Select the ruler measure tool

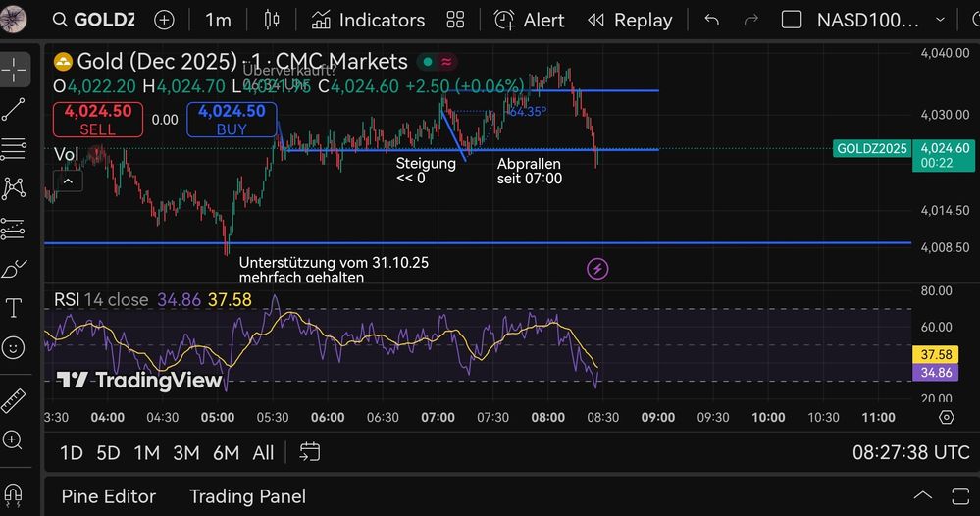click(14, 401)
